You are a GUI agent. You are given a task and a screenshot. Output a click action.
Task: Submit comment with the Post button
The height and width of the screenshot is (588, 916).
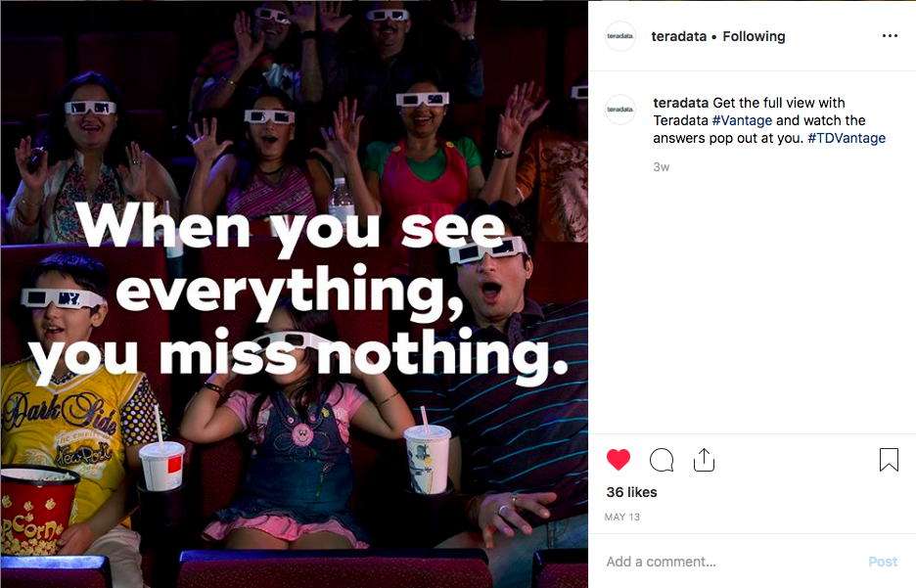tap(883, 562)
